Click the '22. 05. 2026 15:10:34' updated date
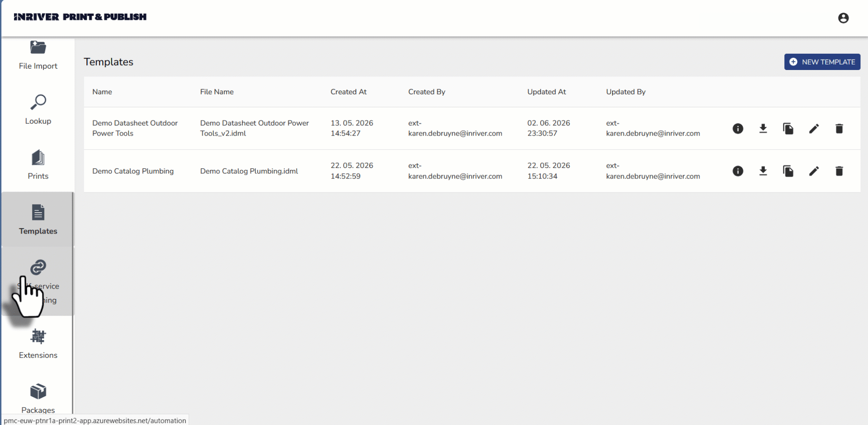This screenshot has height=425, width=868. pos(548,171)
